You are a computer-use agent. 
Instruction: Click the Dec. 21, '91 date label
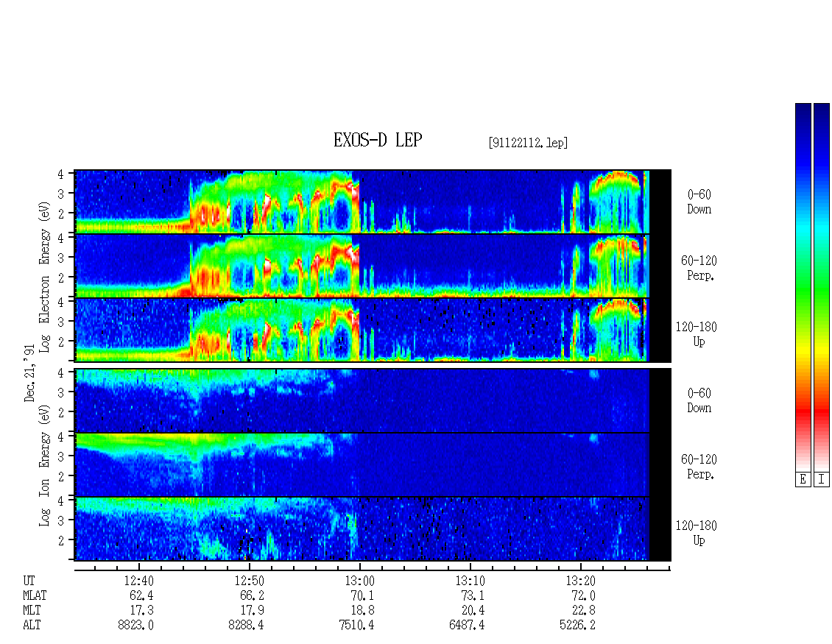(x=29, y=373)
